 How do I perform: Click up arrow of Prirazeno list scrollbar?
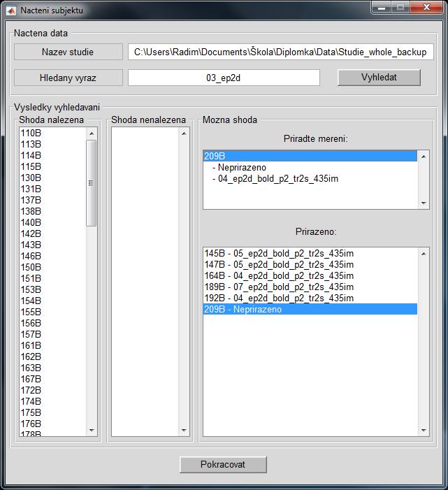point(424,254)
